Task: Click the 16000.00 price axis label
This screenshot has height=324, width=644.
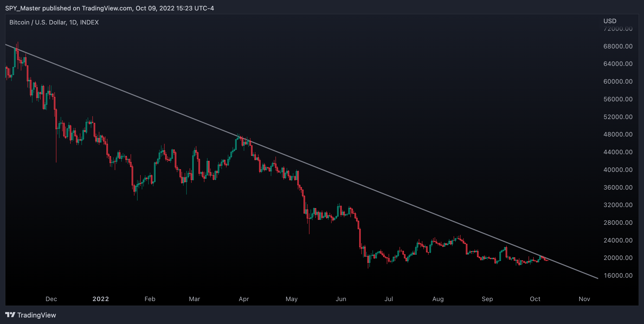Action: pyautogui.click(x=618, y=276)
